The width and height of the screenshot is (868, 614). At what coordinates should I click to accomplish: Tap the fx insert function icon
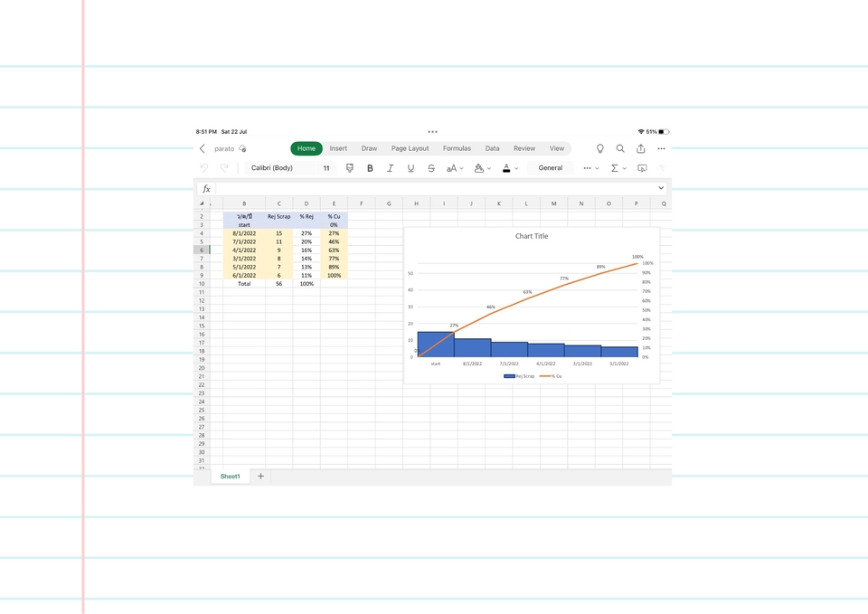point(206,189)
